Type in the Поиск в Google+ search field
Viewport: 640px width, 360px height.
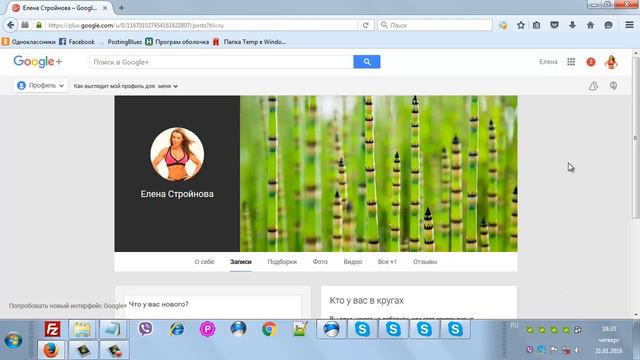(x=221, y=62)
